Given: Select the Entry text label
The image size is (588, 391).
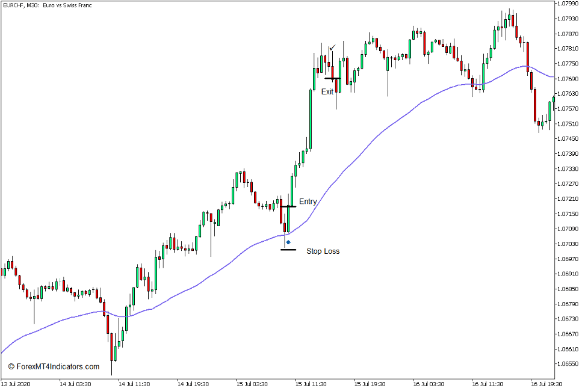Looking at the screenshot, I should pos(308,202).
